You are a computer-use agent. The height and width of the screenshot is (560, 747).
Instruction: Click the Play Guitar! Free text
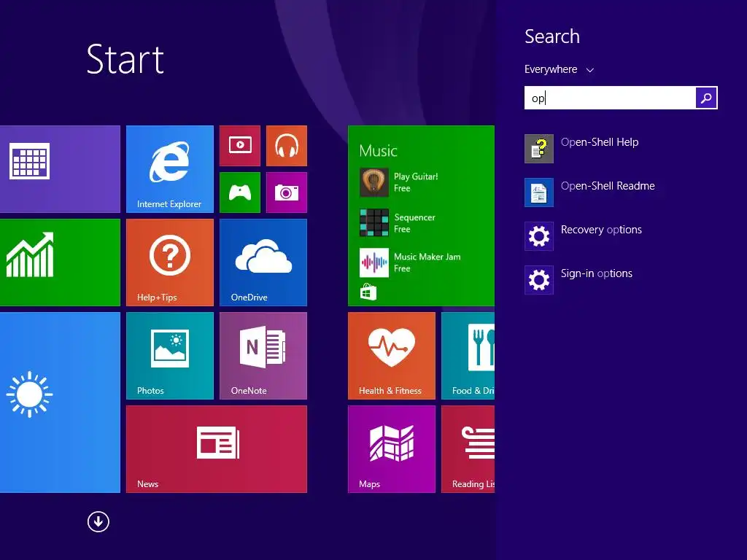(x=416, y=182)
